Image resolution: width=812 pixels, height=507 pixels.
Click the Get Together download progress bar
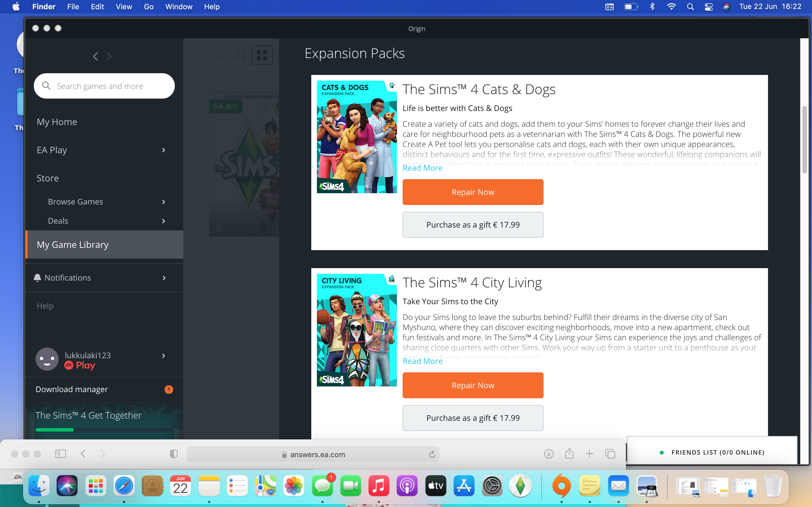pos(104,430)
